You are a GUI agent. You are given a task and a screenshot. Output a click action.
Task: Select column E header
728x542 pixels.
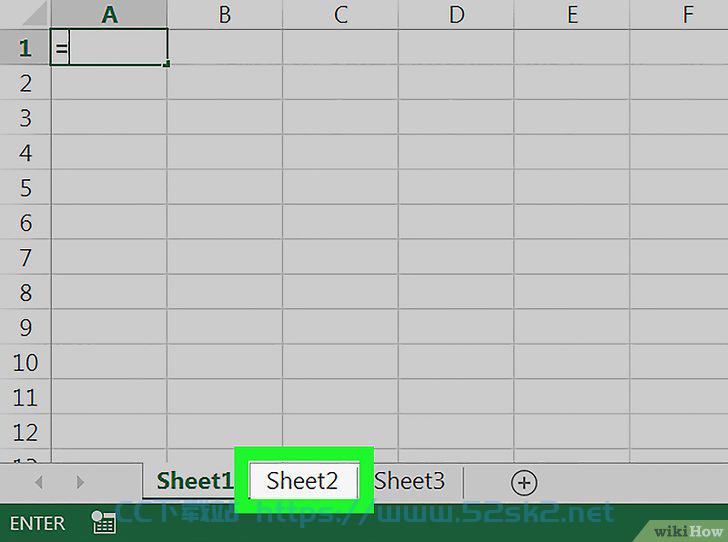coord(572,14)
